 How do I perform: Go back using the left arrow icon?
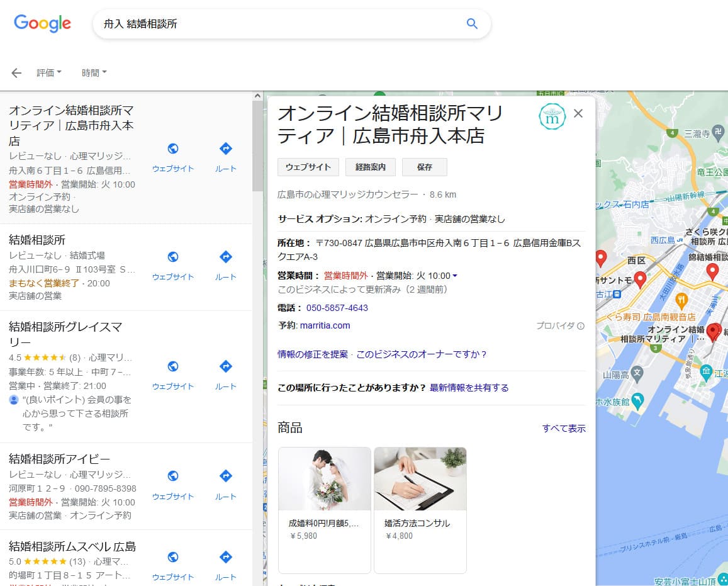(x=16, y=73)
